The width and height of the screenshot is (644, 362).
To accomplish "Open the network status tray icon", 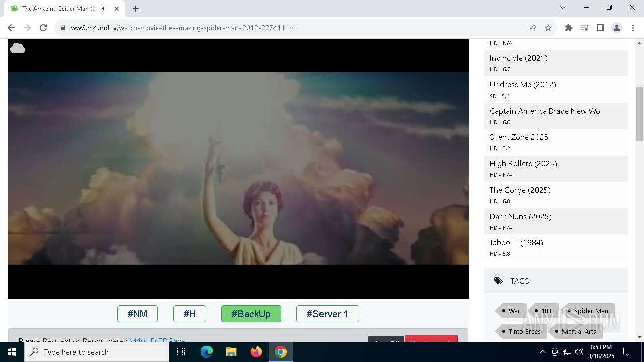I will click(567, 352).
